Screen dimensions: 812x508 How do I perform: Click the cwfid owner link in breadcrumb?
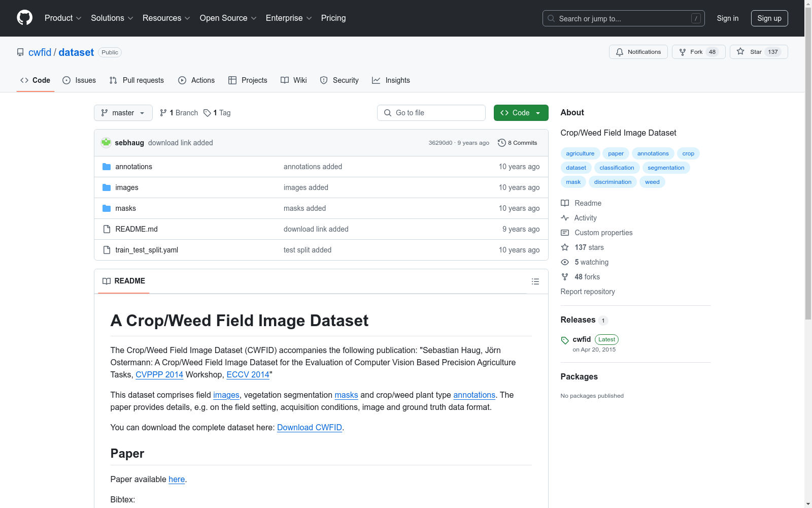(x=40, y=52)
